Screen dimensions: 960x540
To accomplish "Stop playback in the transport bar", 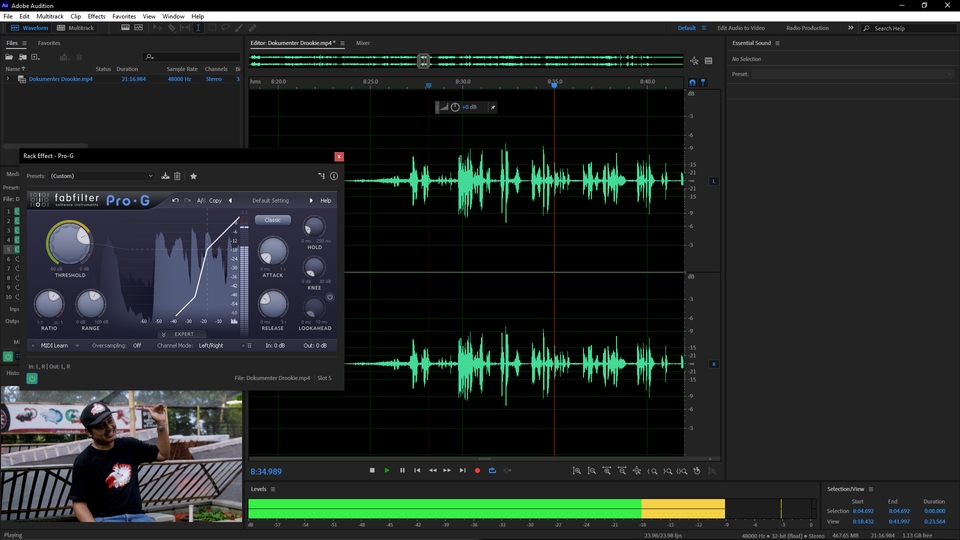I will tap(372, 470).
